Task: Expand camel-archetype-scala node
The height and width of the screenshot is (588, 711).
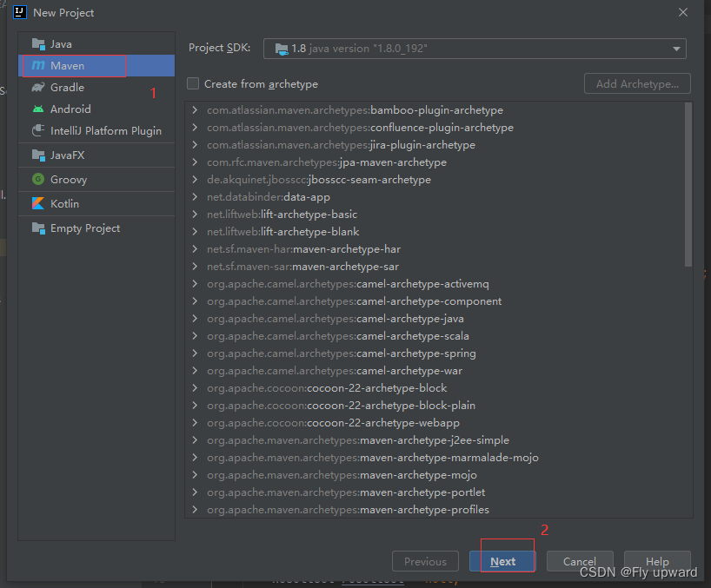Action: coord(195,335)
